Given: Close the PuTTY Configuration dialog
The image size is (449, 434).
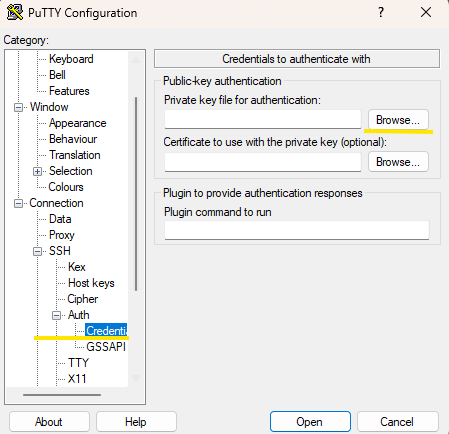Looking at the screenshot, I should coord(426,12).
